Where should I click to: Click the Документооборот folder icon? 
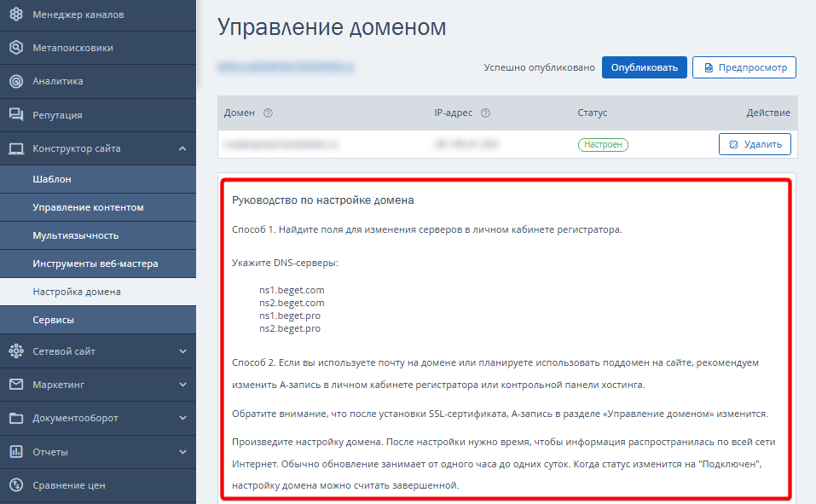tap(16, 418)
